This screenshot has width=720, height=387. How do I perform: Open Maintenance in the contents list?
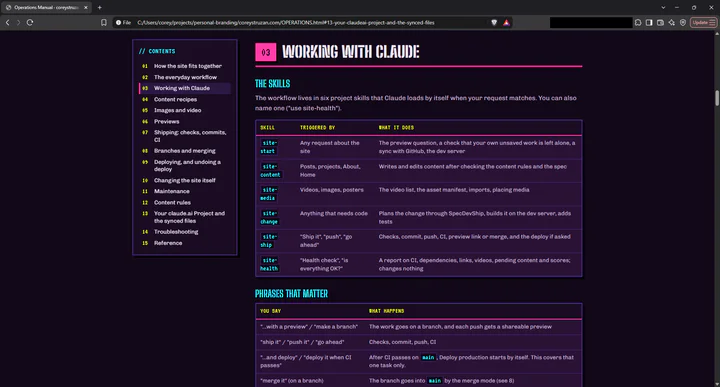pyautogui.click(x=172, y=191)
